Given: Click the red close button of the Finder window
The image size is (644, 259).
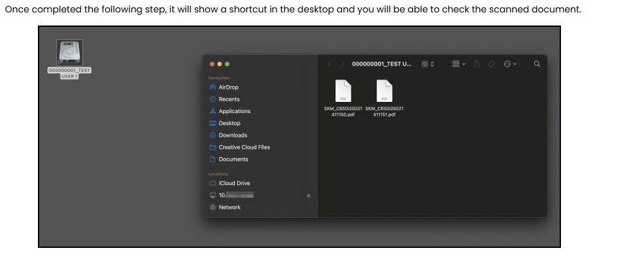Looking at the screenshot, I should click(212, 64).
